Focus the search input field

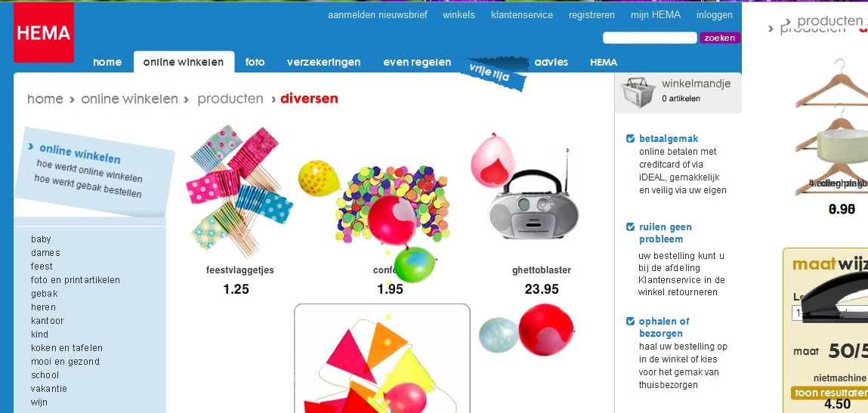[650, 38]
